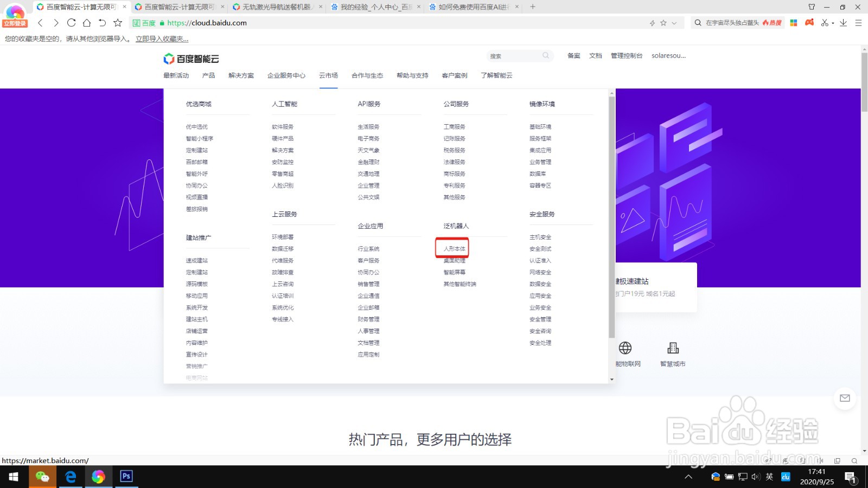Click the browser back arrow
The image size is (868, 488).
(x=40, y=23)
